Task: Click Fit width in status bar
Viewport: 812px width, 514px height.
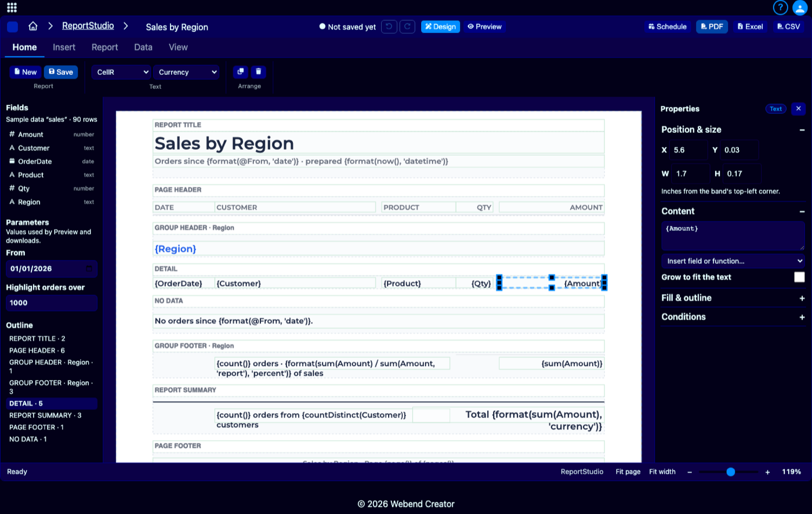Action: pos(662,472)
